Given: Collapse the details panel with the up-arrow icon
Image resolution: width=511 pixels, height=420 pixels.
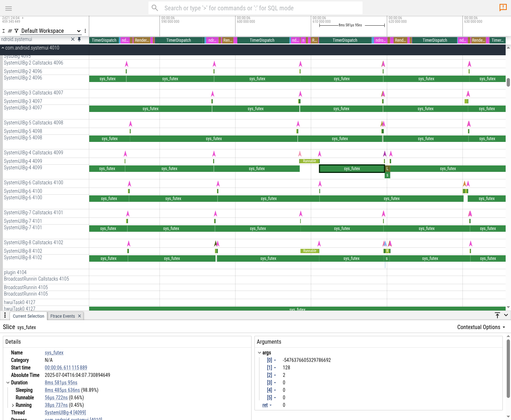Looking at the screenshot, I should pyautogui.click(x=497, y=315).
